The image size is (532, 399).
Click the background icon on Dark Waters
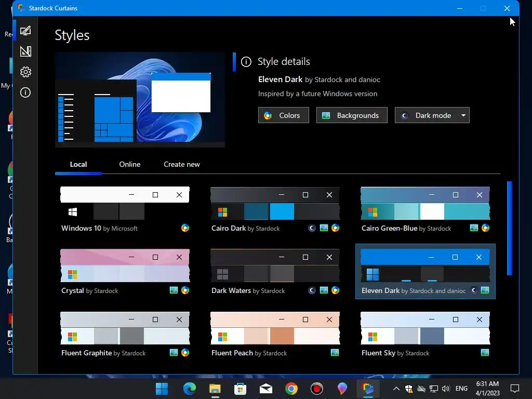pyautogui.click(x=324, y=290)
